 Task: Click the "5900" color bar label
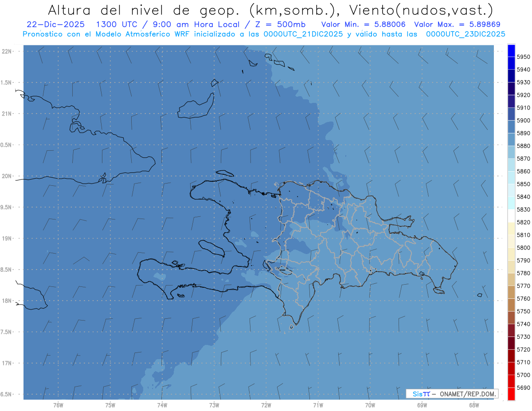coord(523,121)
